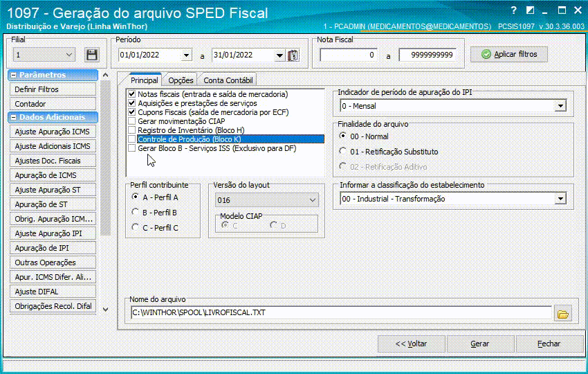Viewport: 588px width, 374px height.
Task: Uncheck Aquisições e prestações de serviços
Action: (131, 103)
